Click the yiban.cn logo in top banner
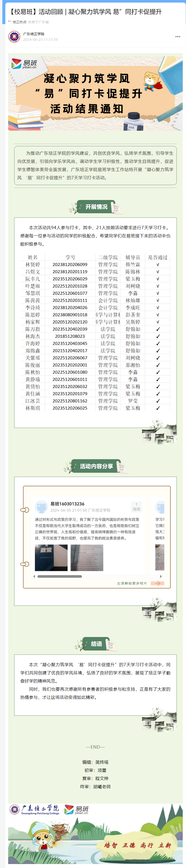This screenshot has height=868, width=186. (x=24, y=64)
